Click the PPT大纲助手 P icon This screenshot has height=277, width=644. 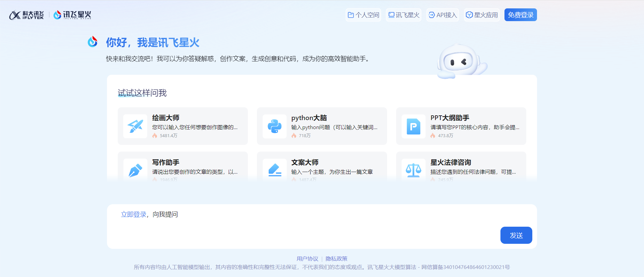[414, 126]
